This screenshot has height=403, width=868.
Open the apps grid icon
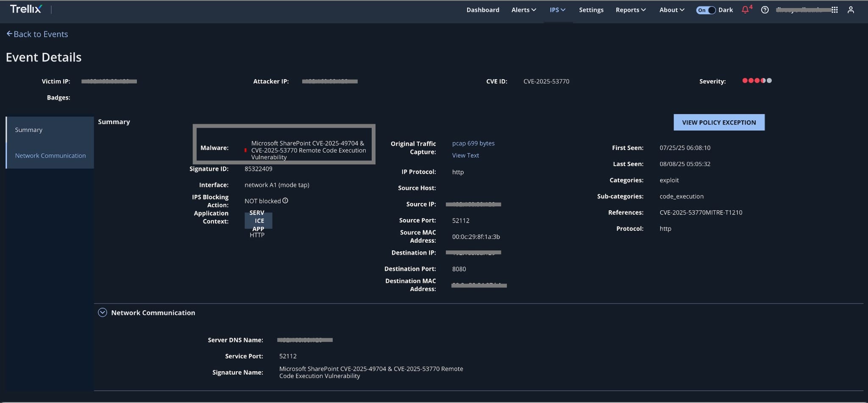click(x=835, y=10)
